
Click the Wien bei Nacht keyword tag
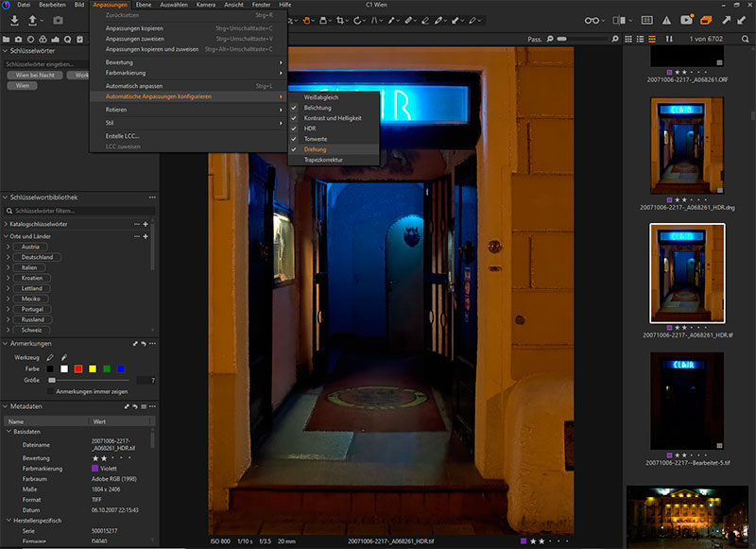[35, 76]
